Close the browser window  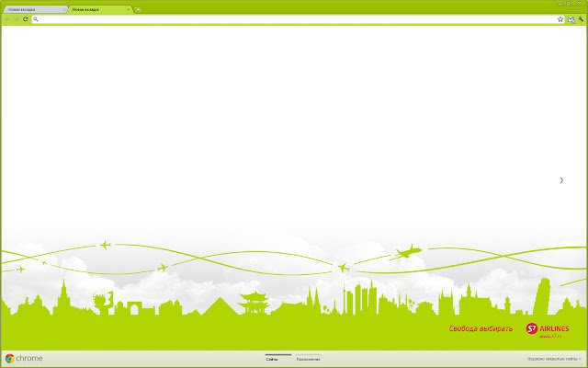pos(579,3)
